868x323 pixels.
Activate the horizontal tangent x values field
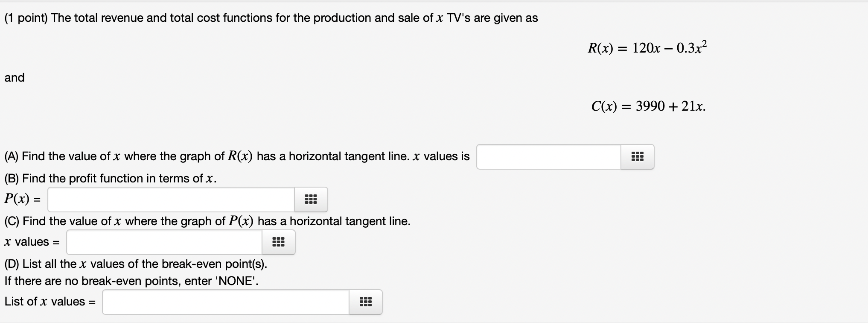pos(164,242)
